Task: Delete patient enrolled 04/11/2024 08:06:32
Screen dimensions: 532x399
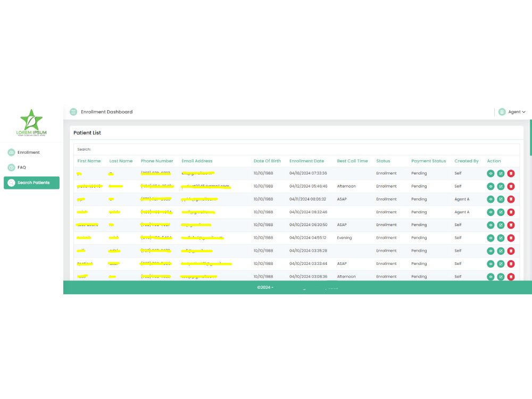Action: 511,199
